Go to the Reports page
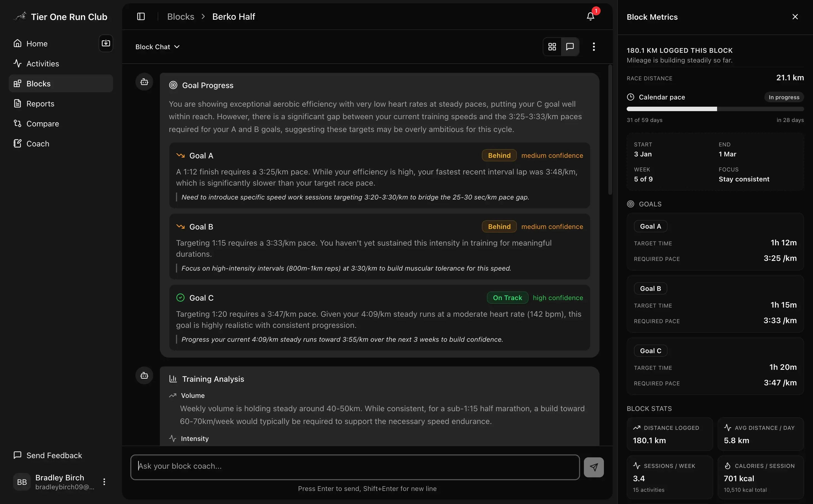813x504 pixels. [x=40, y=104]
